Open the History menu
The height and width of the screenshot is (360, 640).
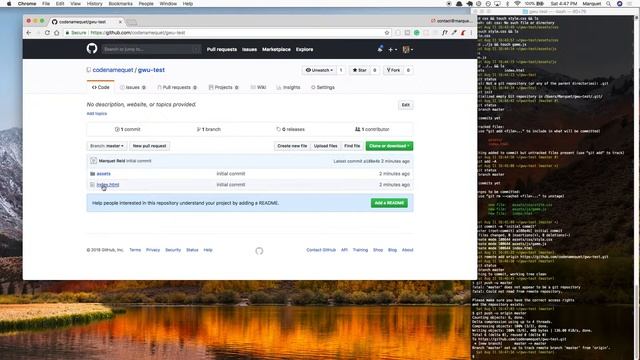click(95, 4)
